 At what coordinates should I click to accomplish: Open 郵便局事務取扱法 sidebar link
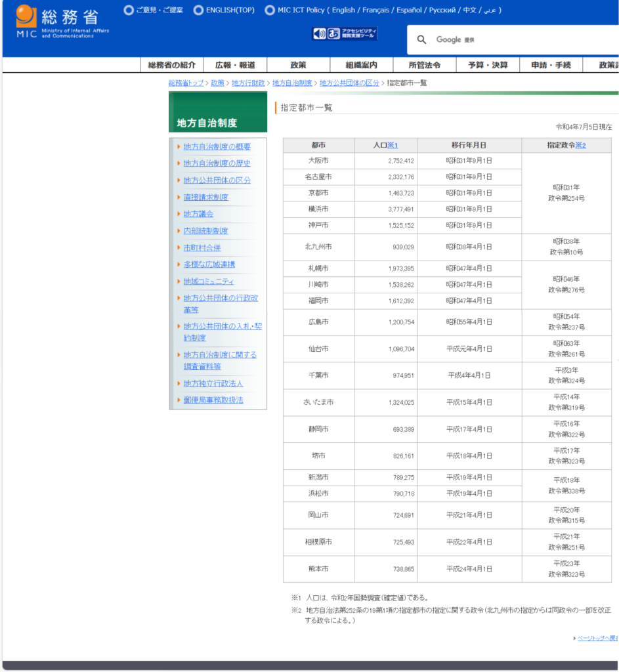point(213,400)
